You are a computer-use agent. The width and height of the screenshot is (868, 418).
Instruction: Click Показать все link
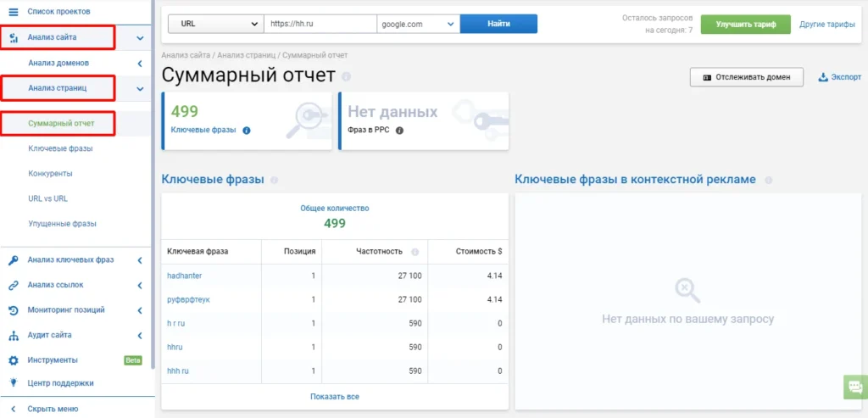point(334,397)
